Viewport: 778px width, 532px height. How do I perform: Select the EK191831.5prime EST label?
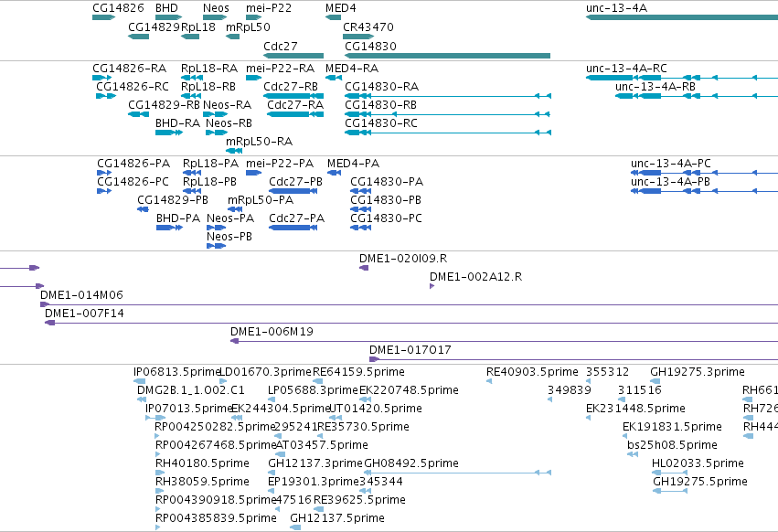(x=672, y=427)
